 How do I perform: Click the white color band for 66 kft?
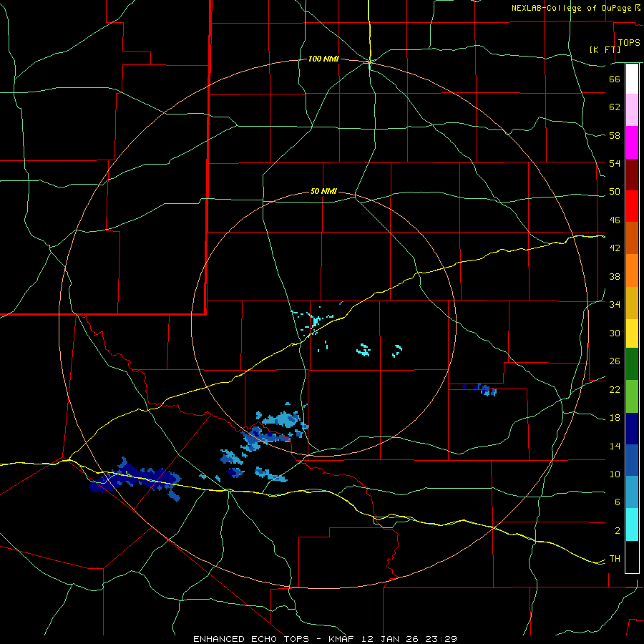632,79
